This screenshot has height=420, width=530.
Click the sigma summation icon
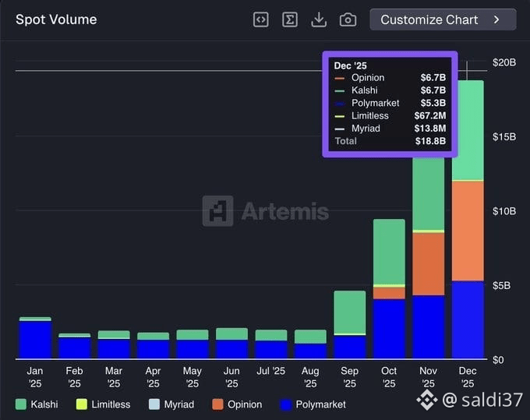point(290,19)
